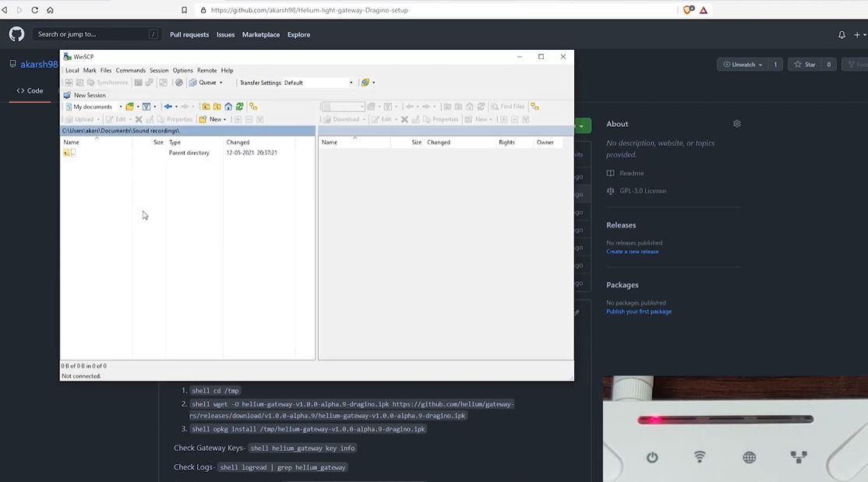Click the local panel filter icon
This screenshot has width=868, height=482.
point(146,107)
